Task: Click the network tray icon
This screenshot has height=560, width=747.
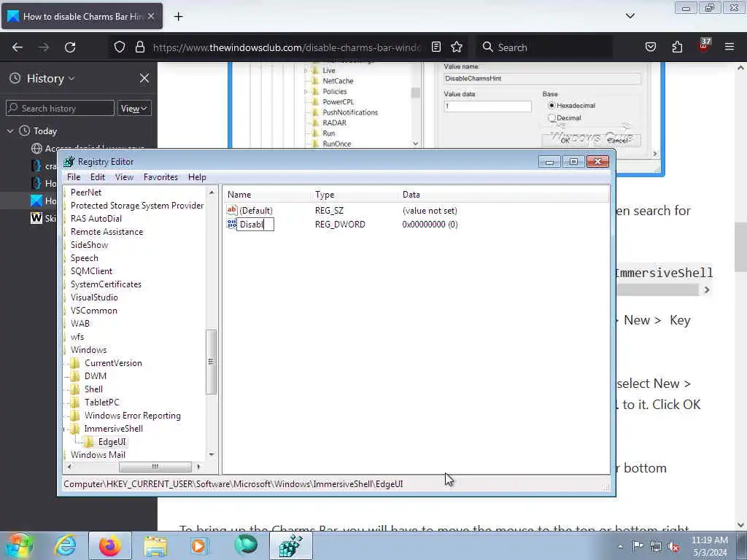Action: click(x=656, y=546)
